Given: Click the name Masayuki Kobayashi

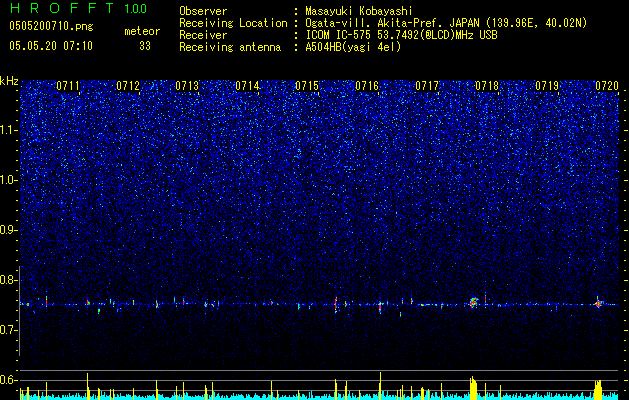Looking at the screenshot, I should (x=359, y=11).
